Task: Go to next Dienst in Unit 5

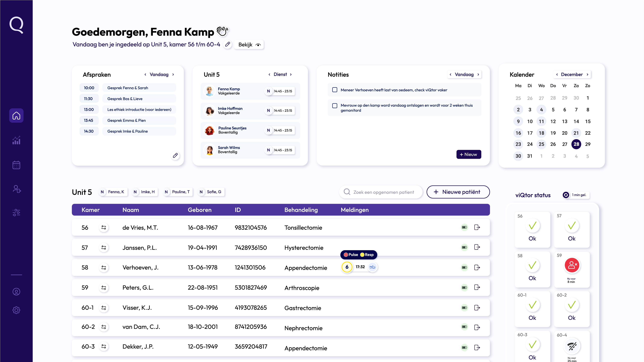Action: tap(291, 74)
